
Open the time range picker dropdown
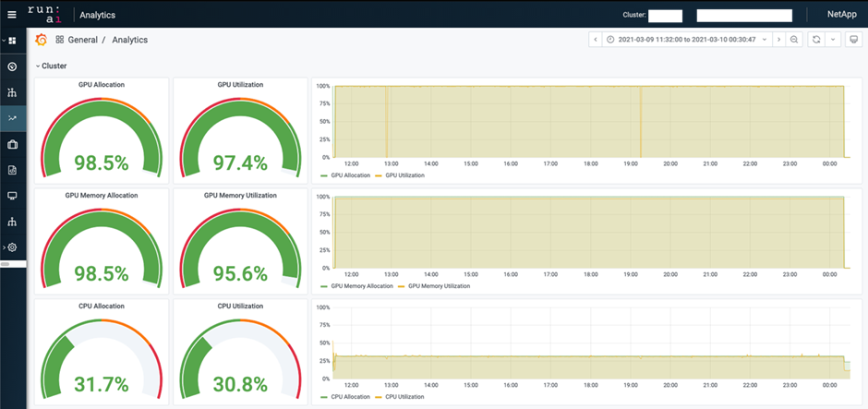coord(686,40)
